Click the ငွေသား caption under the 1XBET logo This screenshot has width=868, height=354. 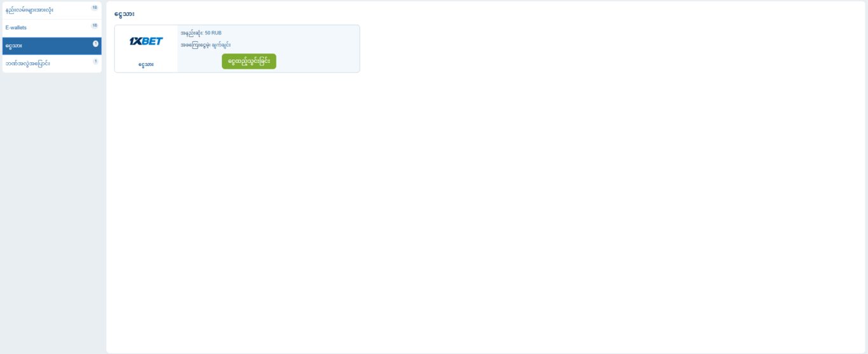(x=146, y=64)
